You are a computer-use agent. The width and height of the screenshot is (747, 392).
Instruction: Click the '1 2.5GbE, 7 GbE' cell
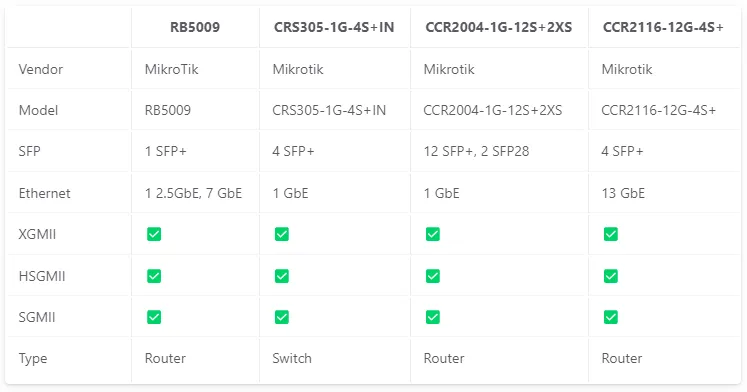coord(193,193)
